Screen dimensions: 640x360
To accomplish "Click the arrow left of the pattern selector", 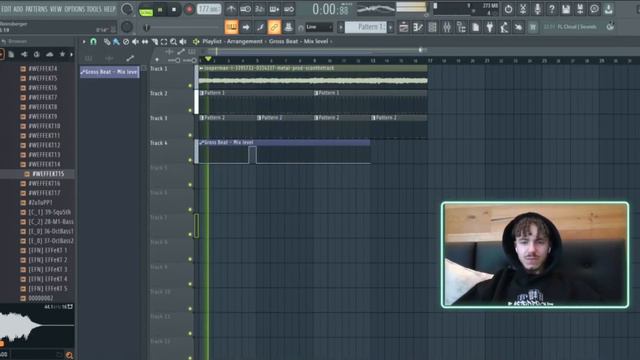I will (341, 27).
